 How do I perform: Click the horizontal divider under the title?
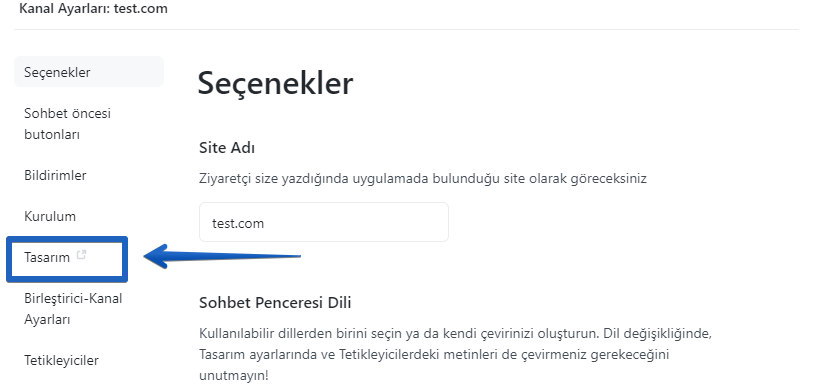406,30
